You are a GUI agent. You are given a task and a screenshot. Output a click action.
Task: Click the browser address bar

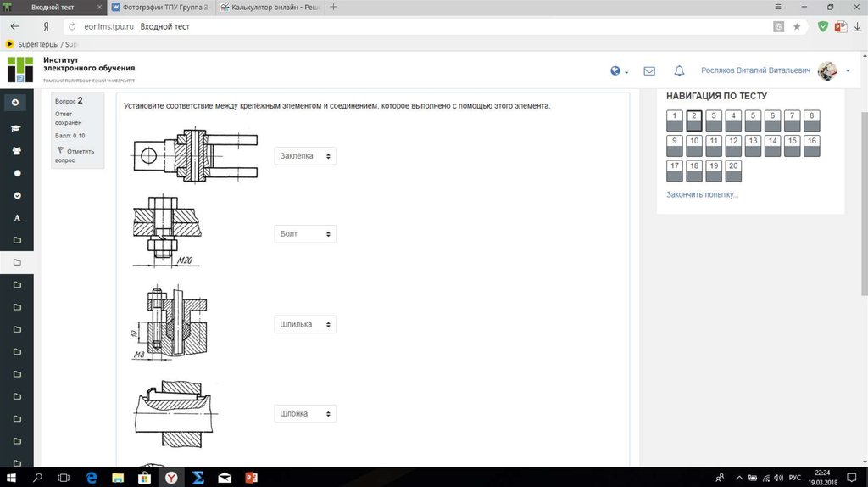[x=424, y=26]
